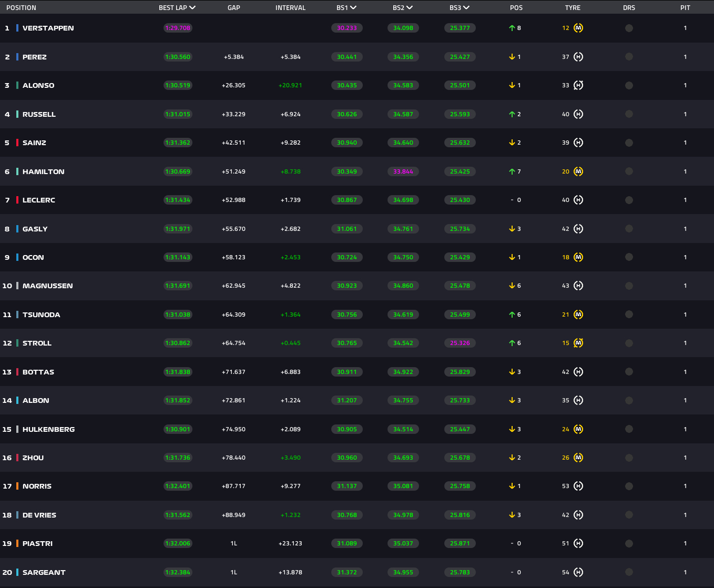Click the PIT column header
Image resolution: width=714 pixels, height=588 pixels.
point(685,8)
